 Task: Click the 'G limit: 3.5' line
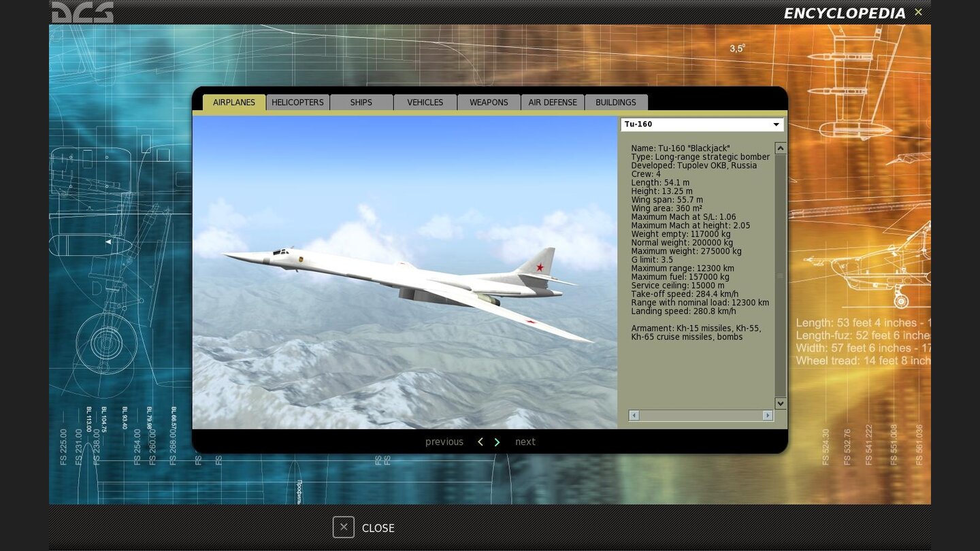[653, 260]
